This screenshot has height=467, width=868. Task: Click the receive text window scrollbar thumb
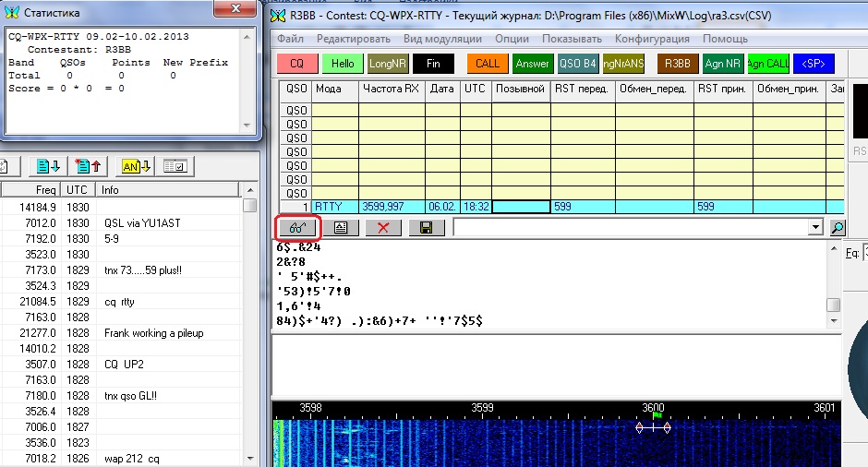pos(833,305)
